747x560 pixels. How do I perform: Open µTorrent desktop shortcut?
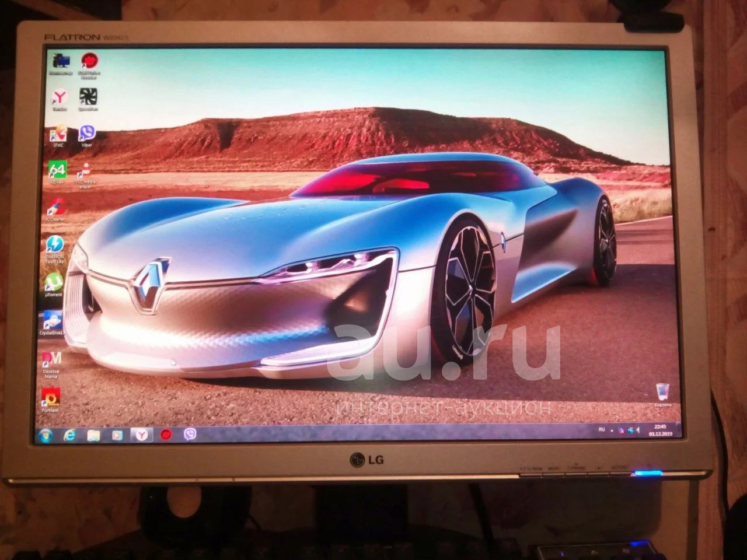click(54, 286)
